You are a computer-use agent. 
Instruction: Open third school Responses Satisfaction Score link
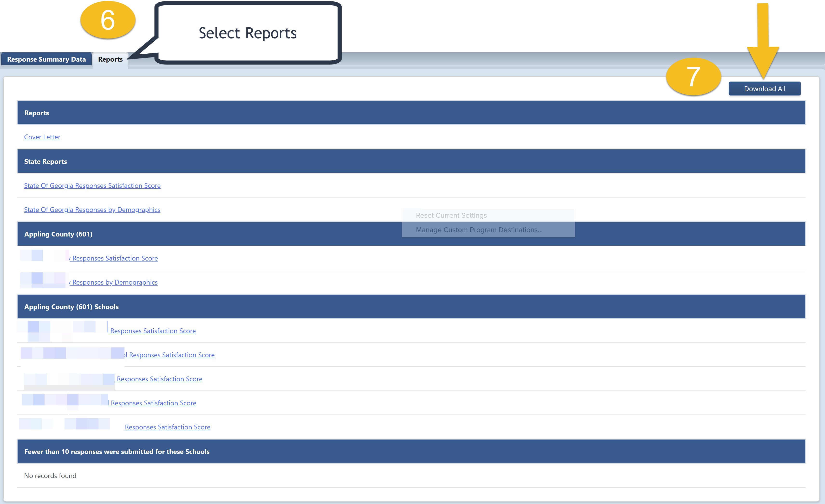159,379
